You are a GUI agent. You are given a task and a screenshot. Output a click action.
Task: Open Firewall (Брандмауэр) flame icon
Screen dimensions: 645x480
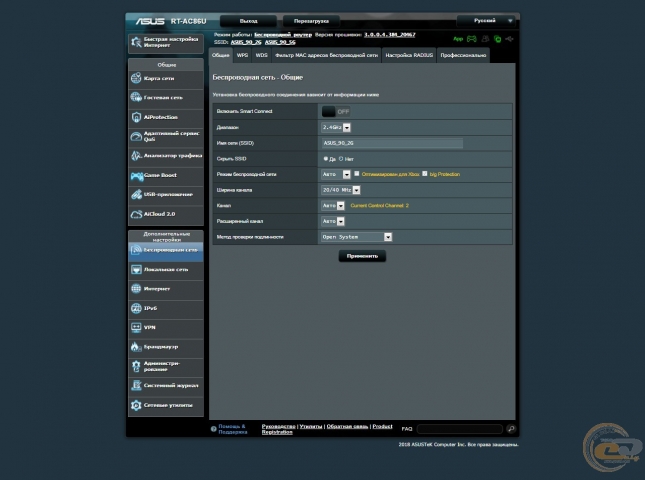pyautogui.click(x=136, y=347)
